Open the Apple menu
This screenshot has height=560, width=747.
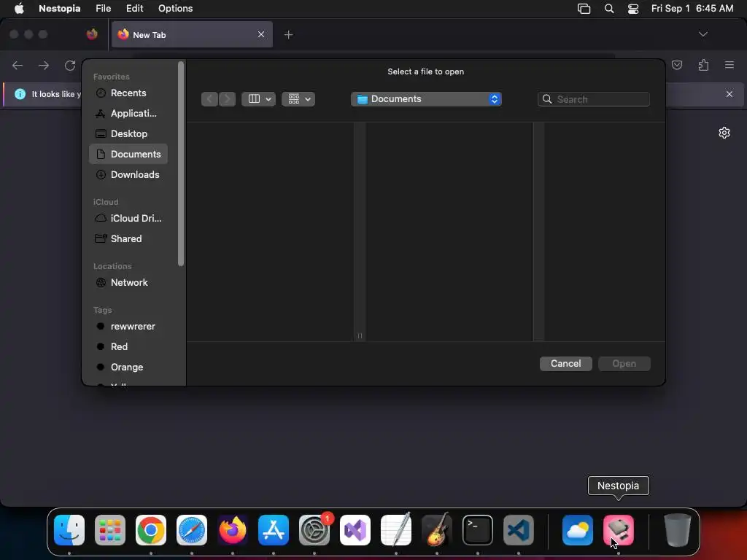(19, 9)
